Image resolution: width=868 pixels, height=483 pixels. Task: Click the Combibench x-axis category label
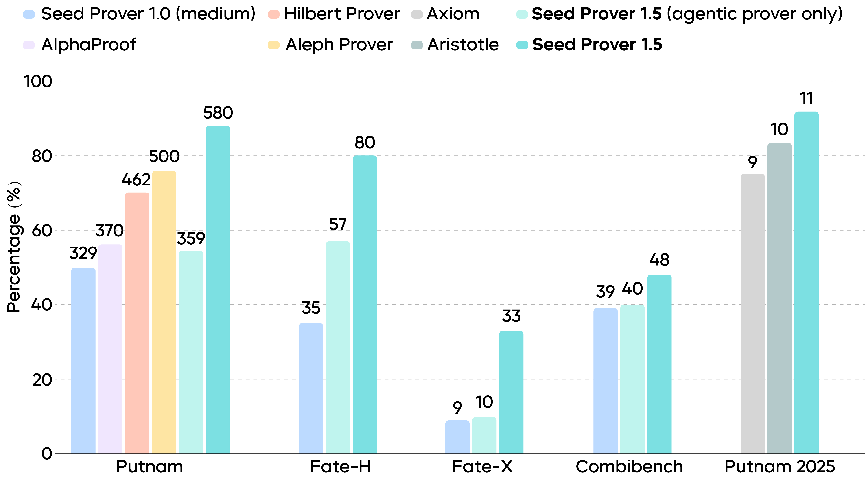point(629,467)
